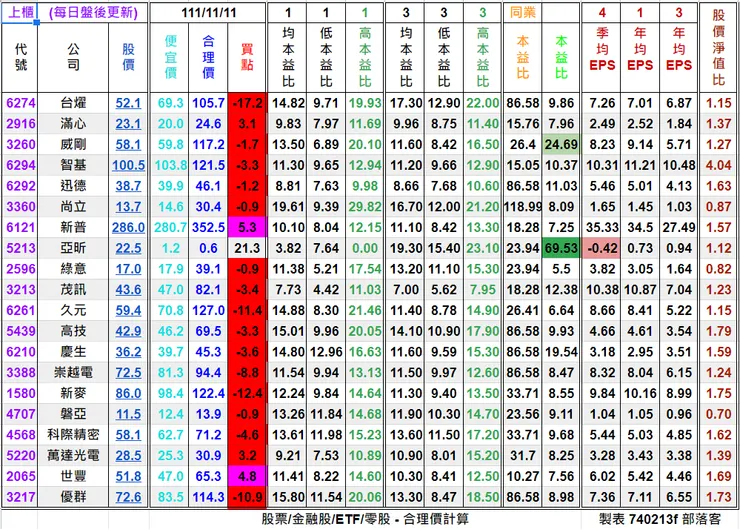Select the quarterly EPS cell 35.33

[x=602, y=227]
